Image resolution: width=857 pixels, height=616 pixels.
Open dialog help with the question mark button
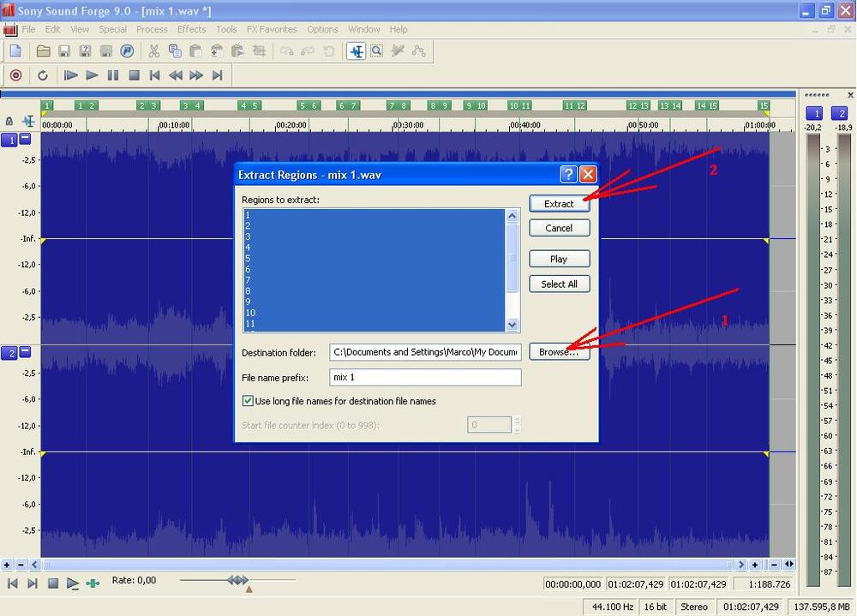pyautogui.click(x=568, y=175)
